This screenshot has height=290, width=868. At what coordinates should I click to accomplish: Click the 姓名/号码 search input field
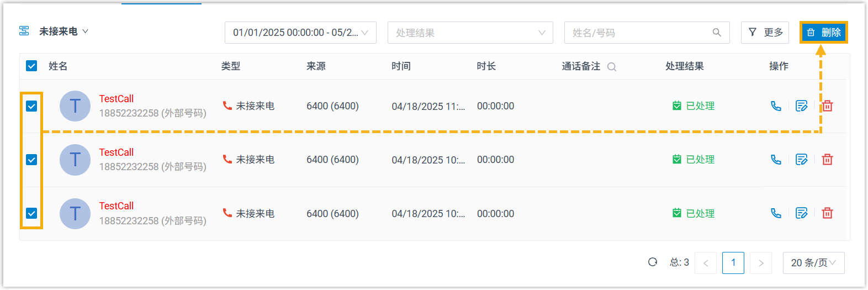pyautogui.click(x=638, y=33)
